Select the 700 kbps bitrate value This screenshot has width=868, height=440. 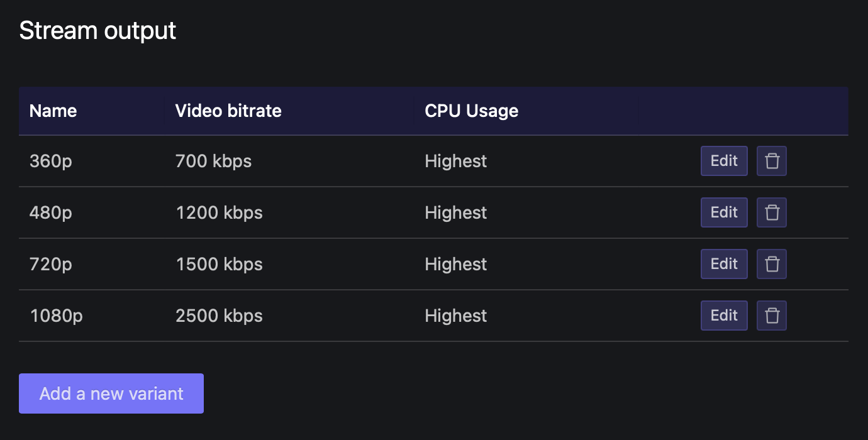pos(213,161)
